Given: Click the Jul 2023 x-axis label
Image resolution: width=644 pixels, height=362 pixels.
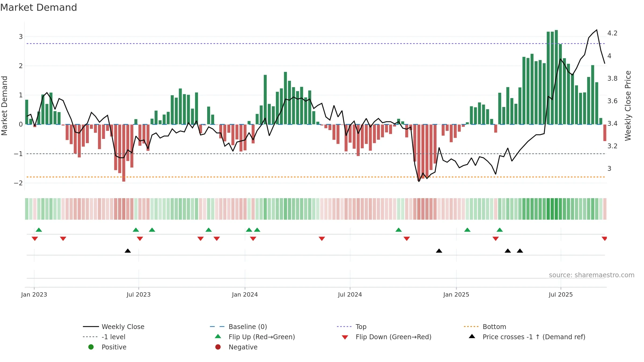Looking at the screenshot, I should pos(138,294).
